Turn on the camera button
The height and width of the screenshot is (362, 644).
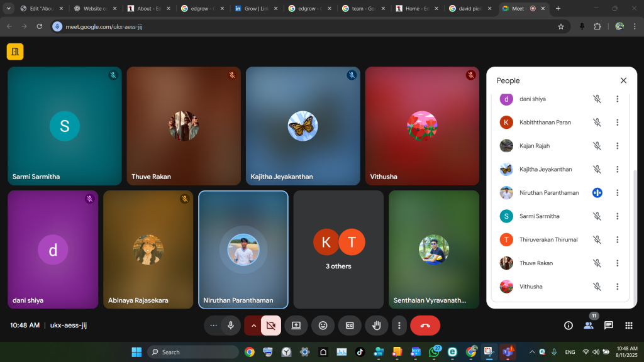coord(271,326)
